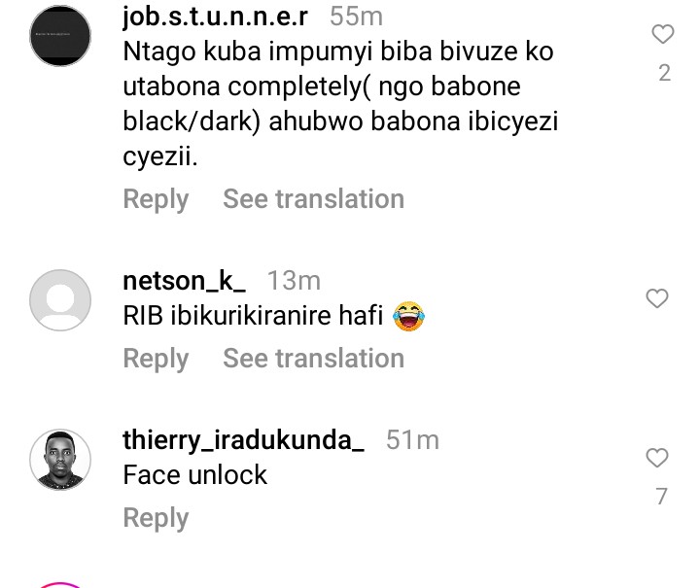Select the 13m timestamp beside netson_k_
The height and width of the screenshot is (588, 700).
294,281
